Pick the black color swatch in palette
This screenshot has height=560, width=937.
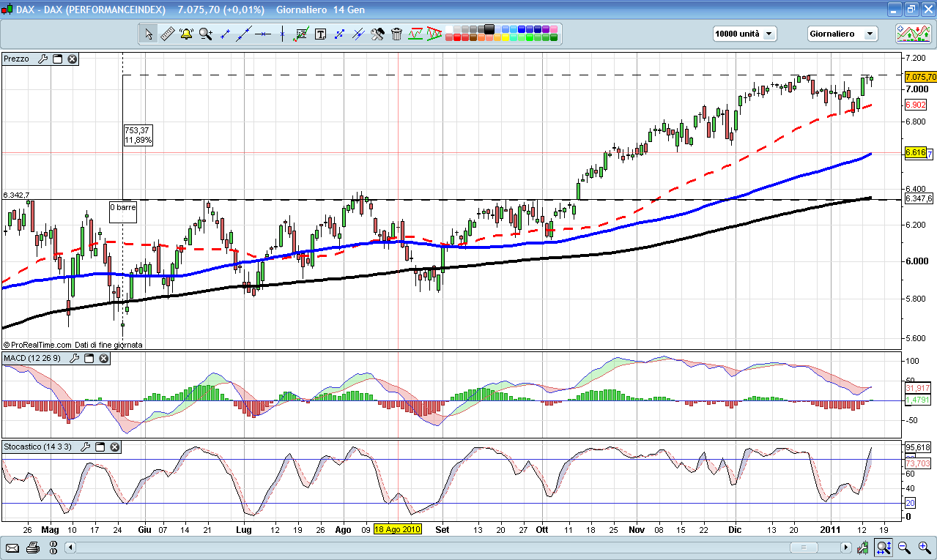(489, 29)
